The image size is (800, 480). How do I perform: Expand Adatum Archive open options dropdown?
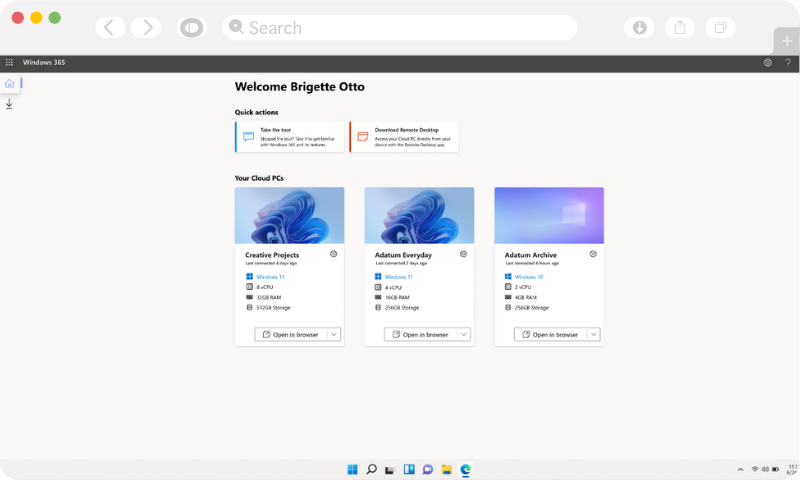click(x=593, y=335)
